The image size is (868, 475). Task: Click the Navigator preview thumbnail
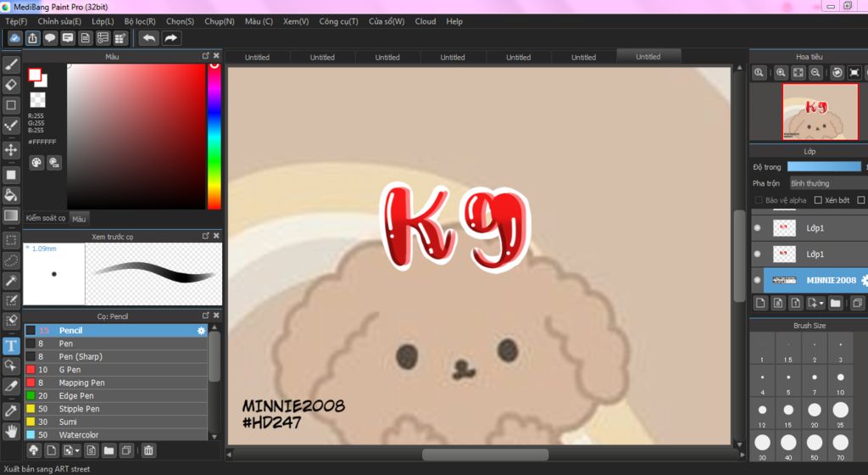[820, 112]
